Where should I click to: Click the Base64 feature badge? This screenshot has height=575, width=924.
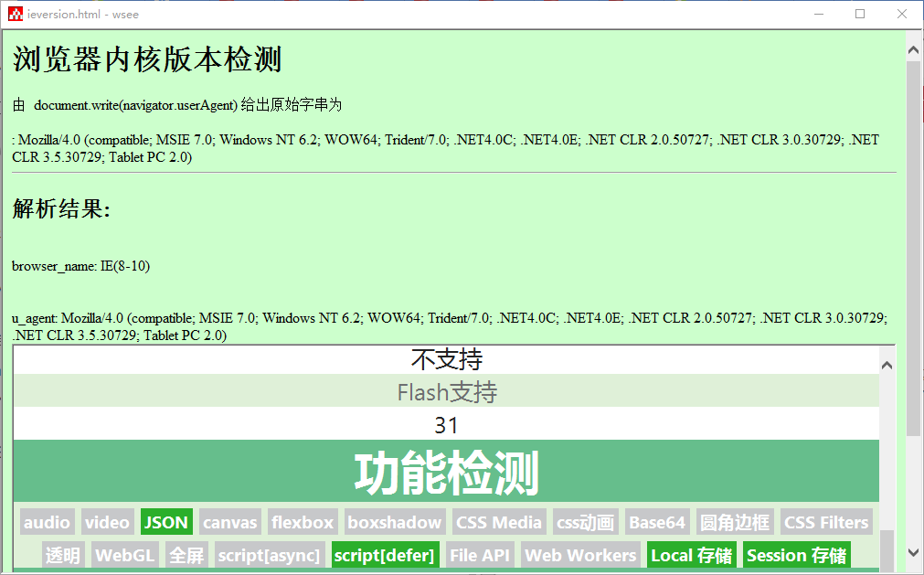pyautogui.click(x=656, y=522)
